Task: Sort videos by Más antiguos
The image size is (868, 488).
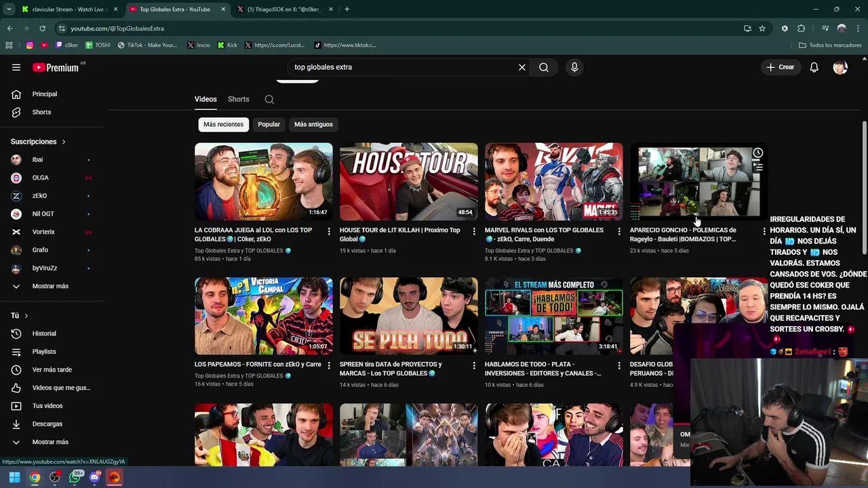Action: coord(313,124)
